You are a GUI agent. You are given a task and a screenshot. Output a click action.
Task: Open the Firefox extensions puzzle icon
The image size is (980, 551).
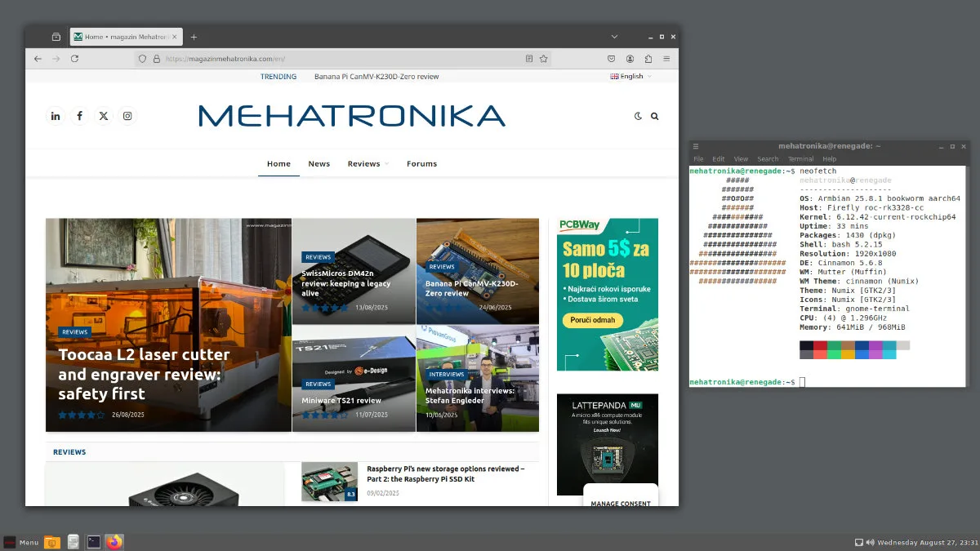pos(648,59)
